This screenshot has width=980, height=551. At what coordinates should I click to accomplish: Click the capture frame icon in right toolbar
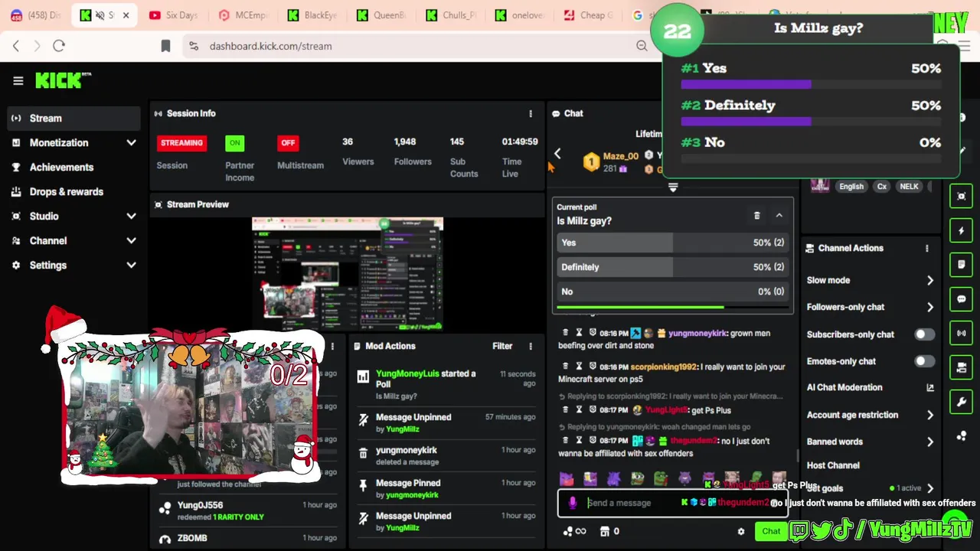click(x=962, y=196)
